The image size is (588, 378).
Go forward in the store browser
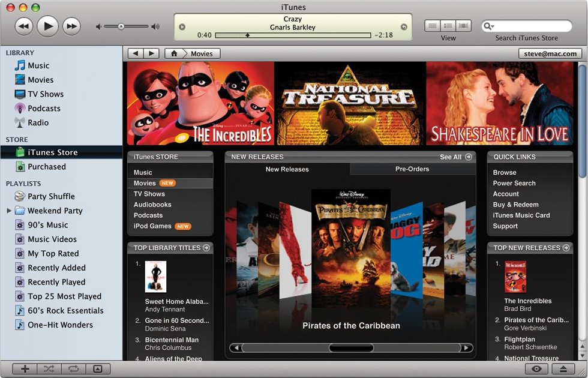click(151, 53)
